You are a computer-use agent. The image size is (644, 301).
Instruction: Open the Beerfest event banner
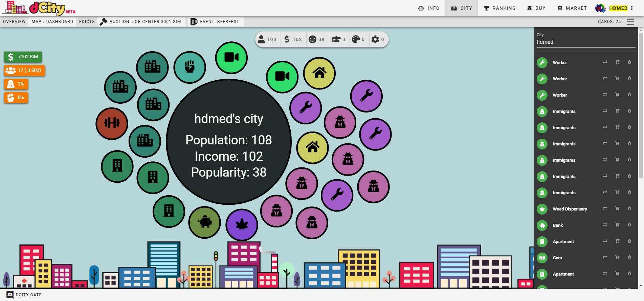tap(216, 22)
